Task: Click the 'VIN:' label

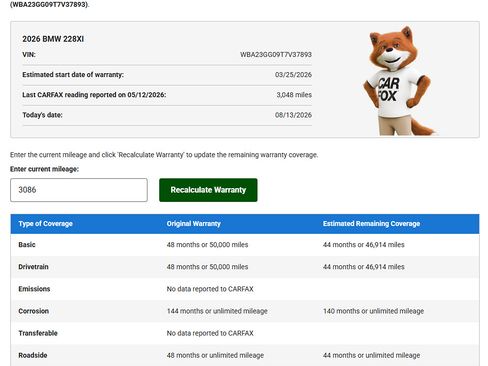Action: 29,54
